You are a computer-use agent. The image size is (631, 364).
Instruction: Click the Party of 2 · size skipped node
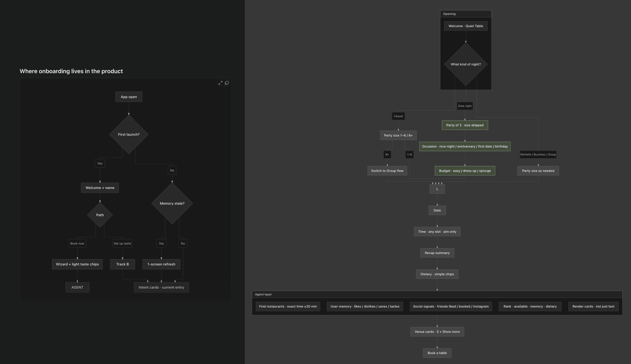(x=465, y=125)
